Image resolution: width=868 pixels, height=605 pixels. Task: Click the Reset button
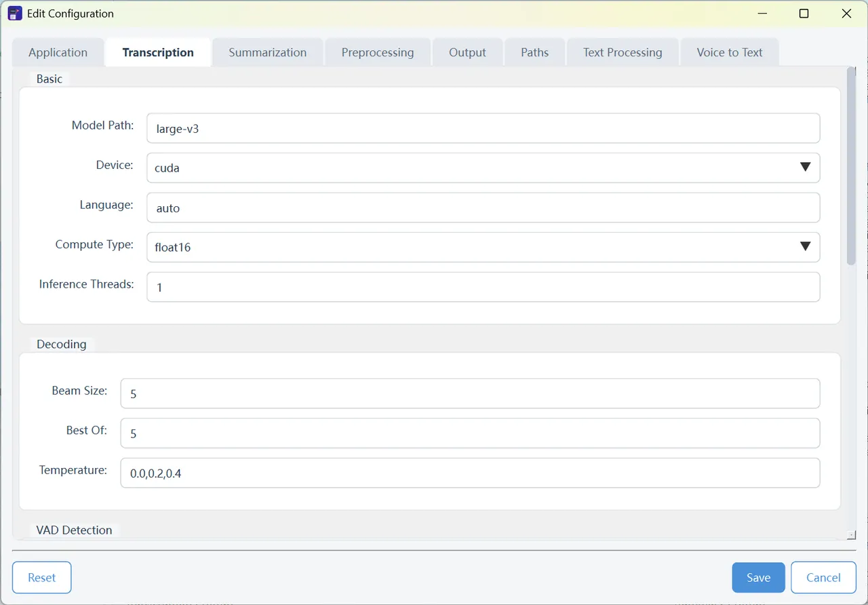(41, 577)
